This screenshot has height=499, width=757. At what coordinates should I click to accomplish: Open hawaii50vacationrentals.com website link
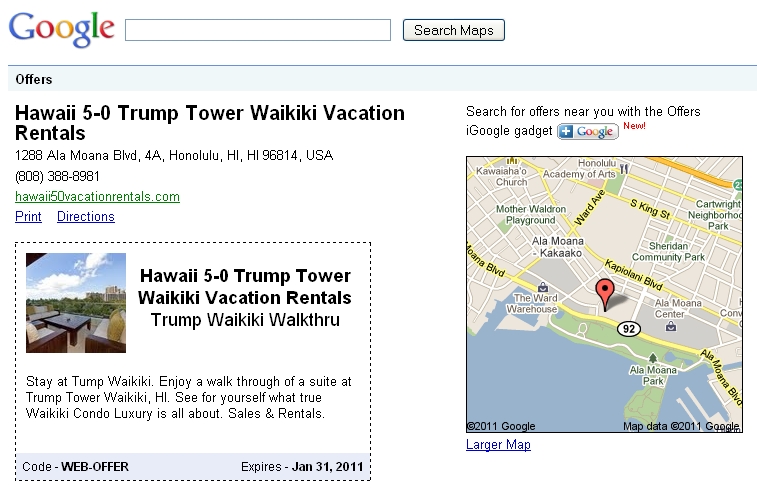[x=98, y=196]
